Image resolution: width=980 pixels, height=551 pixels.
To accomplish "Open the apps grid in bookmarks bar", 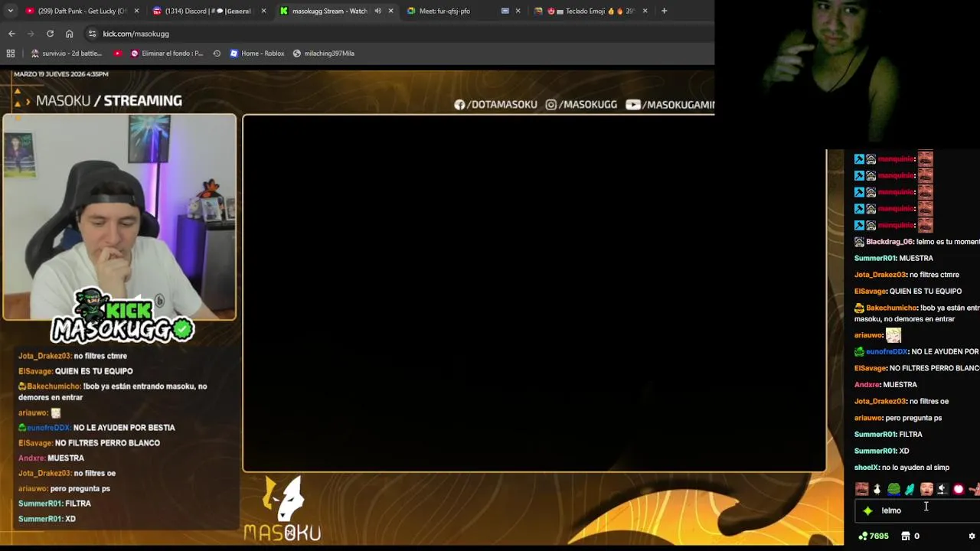I will (11, 54).
